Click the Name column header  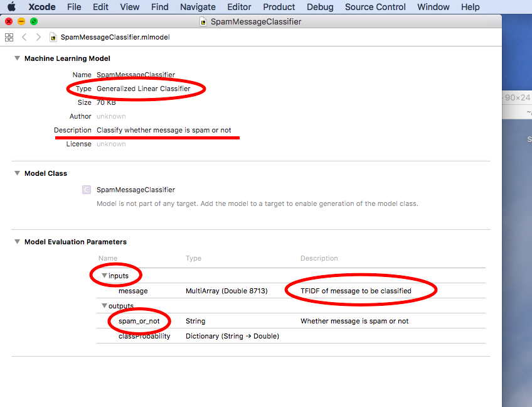(x=108, y=258)
